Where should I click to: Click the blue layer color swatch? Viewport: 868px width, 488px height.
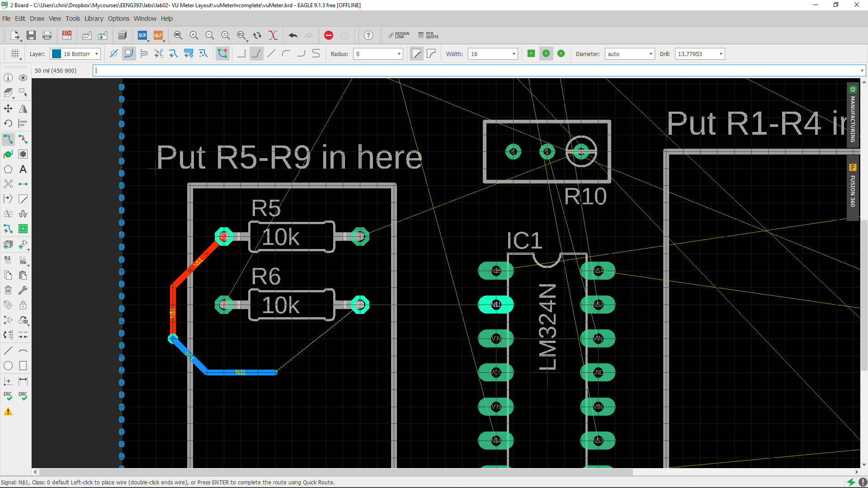pos(57,54)
